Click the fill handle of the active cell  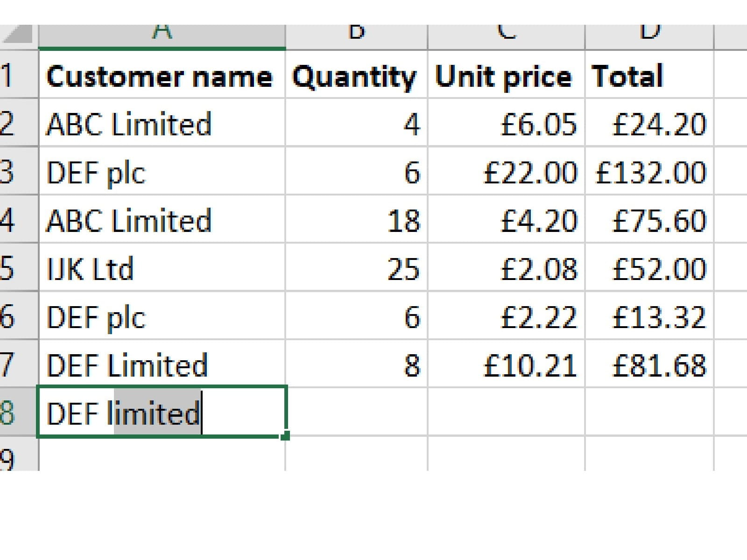point(286,436)
